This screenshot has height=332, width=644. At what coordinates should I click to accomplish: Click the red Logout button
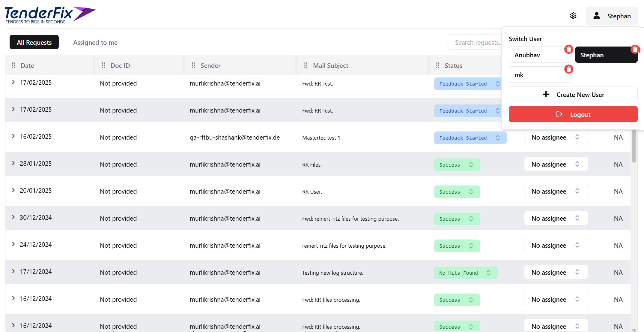coord(573,114)
